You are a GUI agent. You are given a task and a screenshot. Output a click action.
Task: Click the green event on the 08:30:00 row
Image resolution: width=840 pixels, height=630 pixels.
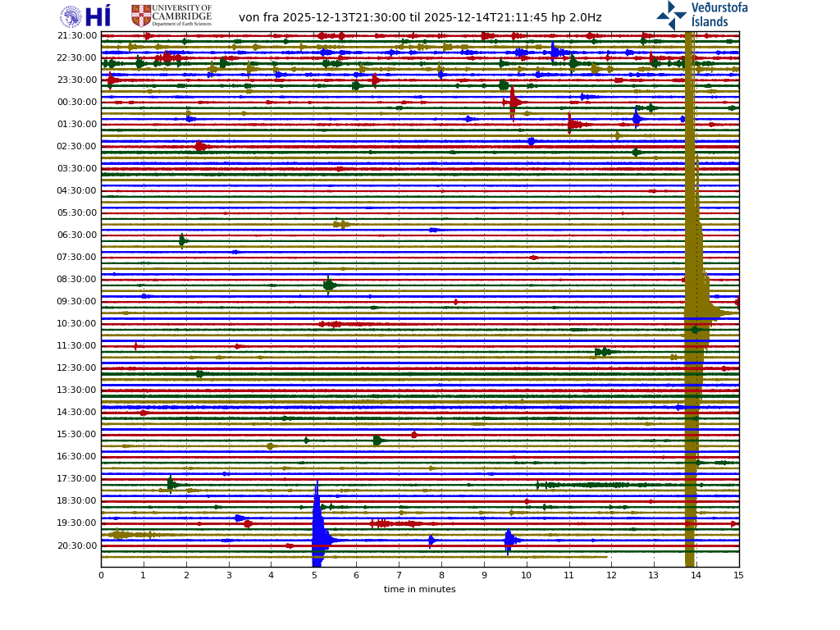329,285
